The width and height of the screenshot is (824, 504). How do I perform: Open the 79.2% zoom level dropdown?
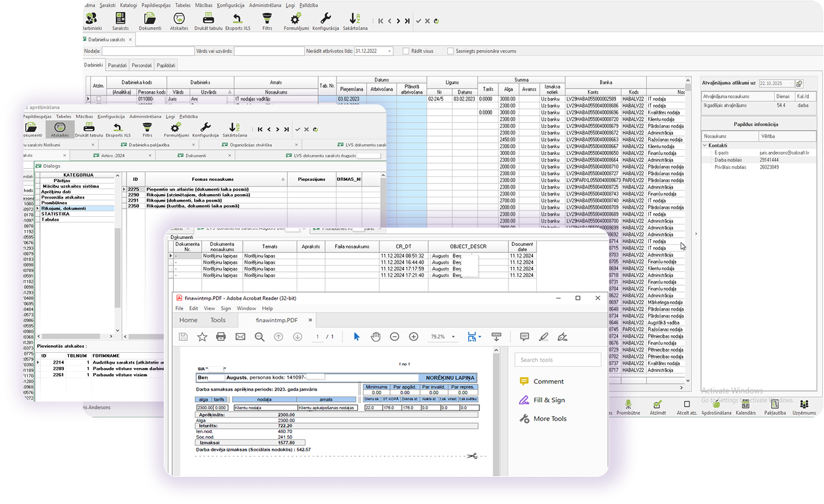pos(455,337)
